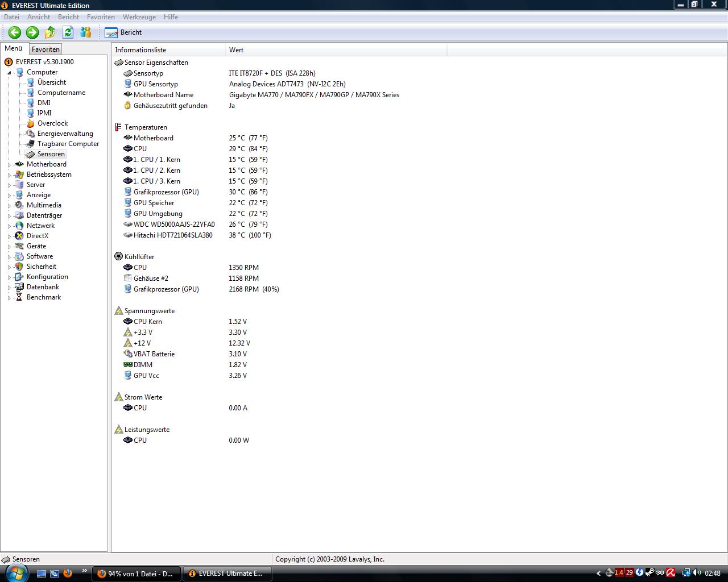Collapse the Computer tree node
Screen dimensions: 728x582
[9, 73]
